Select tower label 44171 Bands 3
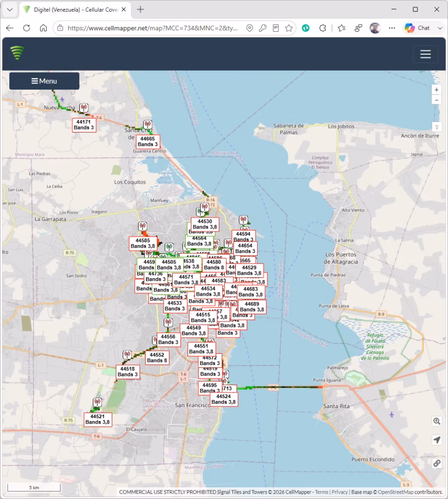Image resolution: width=448 pixels, height=499 pixels. 84,125
